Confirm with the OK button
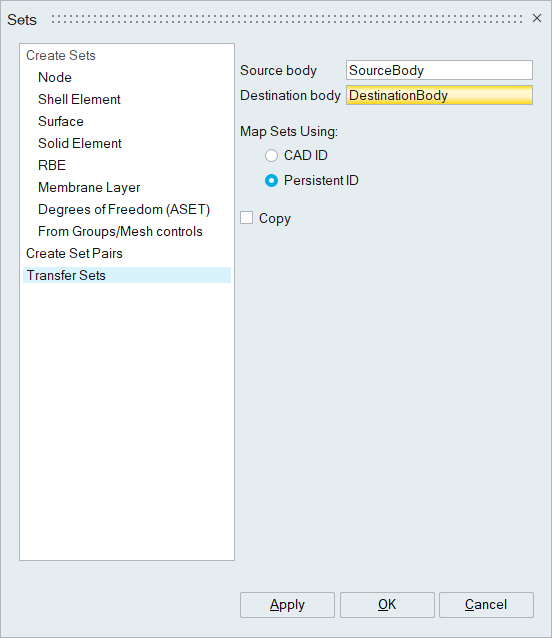 click(x=387, y=605)
